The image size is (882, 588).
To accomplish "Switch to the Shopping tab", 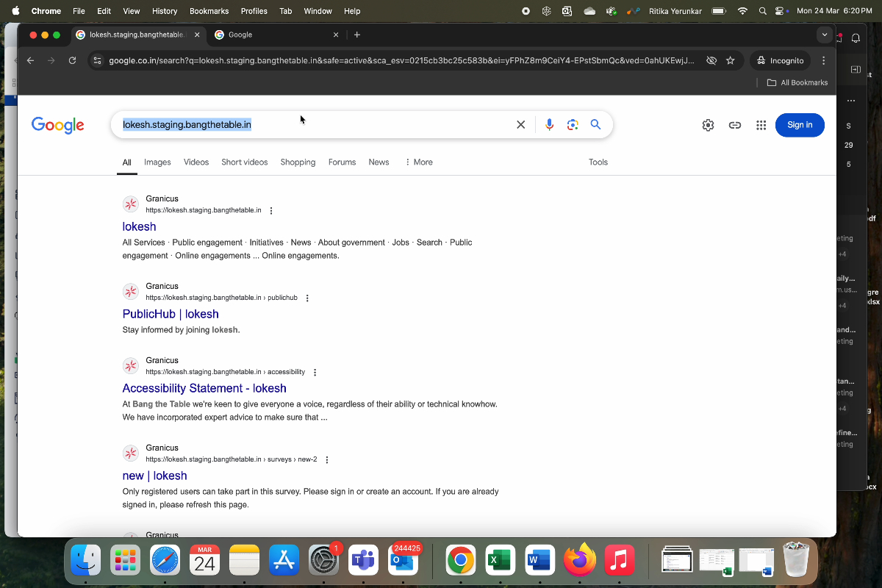I will coord(298,162).
